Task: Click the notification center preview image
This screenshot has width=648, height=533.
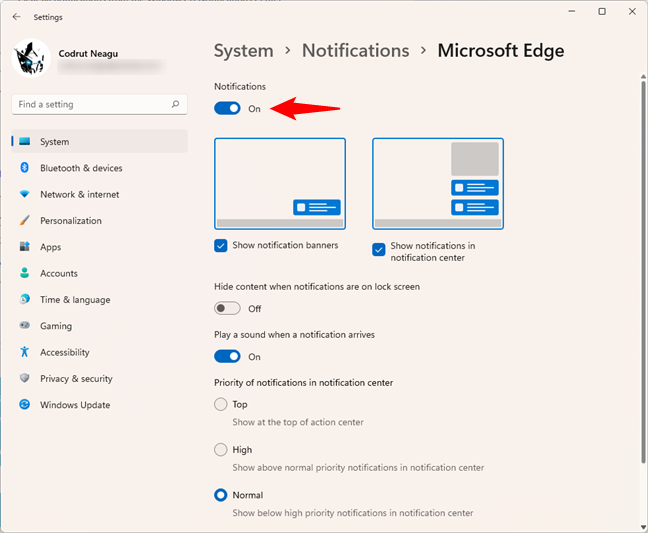Action: click(438, 183)
